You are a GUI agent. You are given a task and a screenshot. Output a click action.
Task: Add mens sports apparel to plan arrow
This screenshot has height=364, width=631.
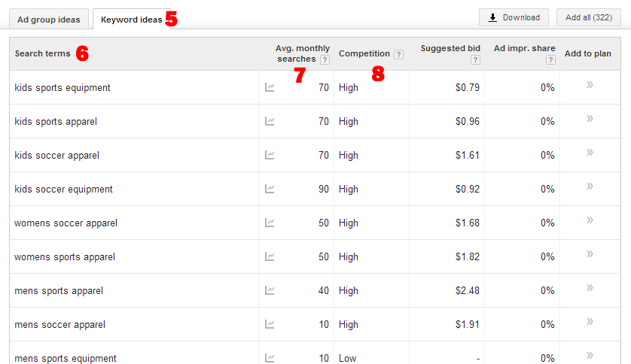(590, 287)
